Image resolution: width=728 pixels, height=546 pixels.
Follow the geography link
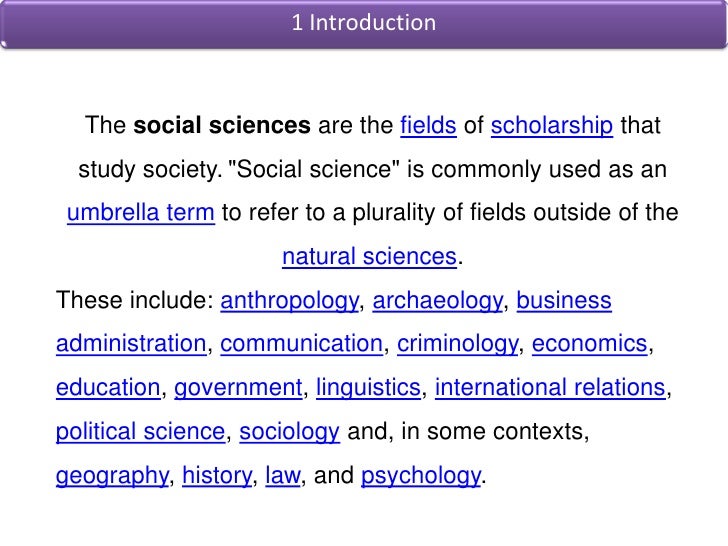click(x=112, y=476)
